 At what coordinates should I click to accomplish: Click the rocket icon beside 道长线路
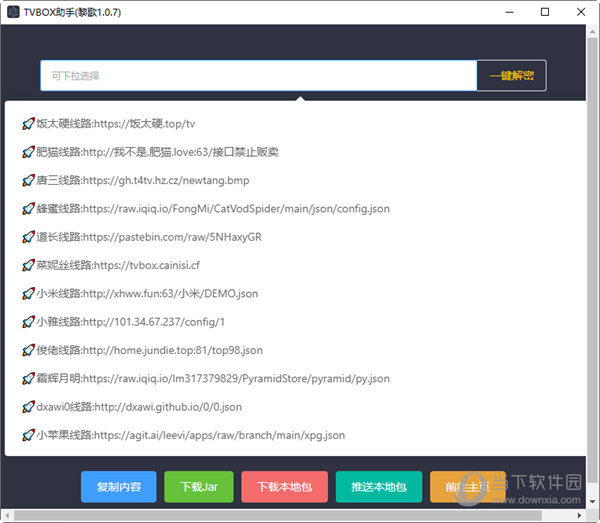28,237
